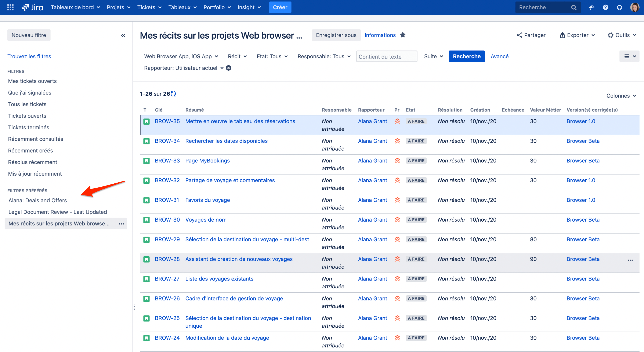The height and width of the screenshot is (352, 644).
Task: Click the refresh results icon
Action: point(174,94)
